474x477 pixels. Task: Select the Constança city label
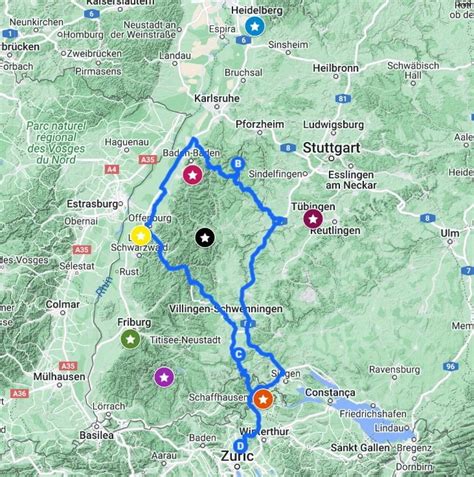[x=330, y=392]
